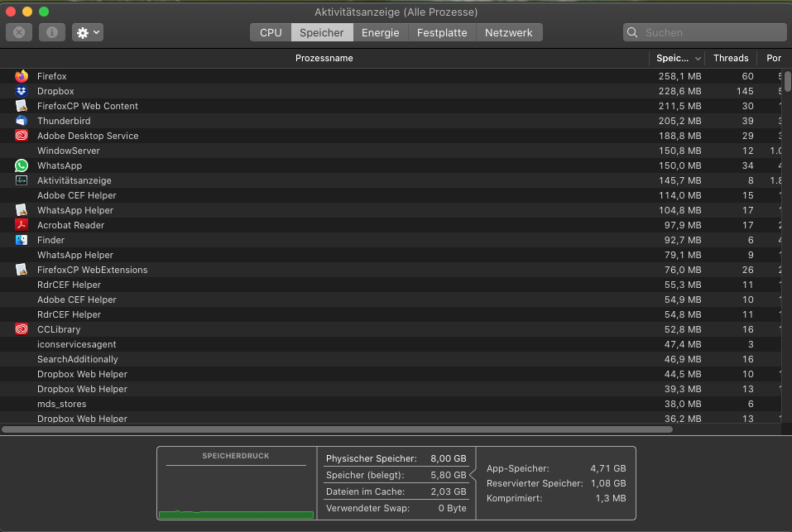Click the WhatsApp app icon
Viewport: 792px width, 532px height.
pos(22,165)
